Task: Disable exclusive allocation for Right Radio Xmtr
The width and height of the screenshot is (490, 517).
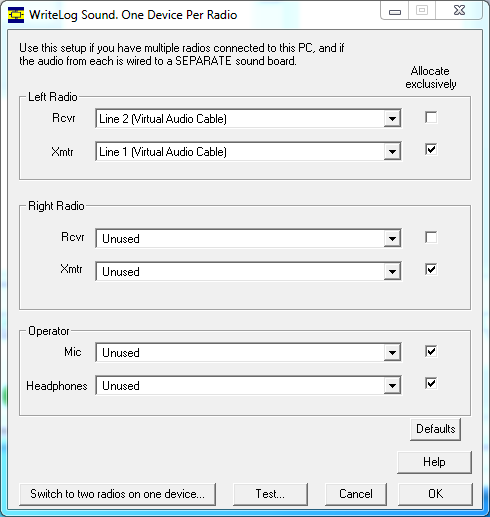Action: pos(431,269)
